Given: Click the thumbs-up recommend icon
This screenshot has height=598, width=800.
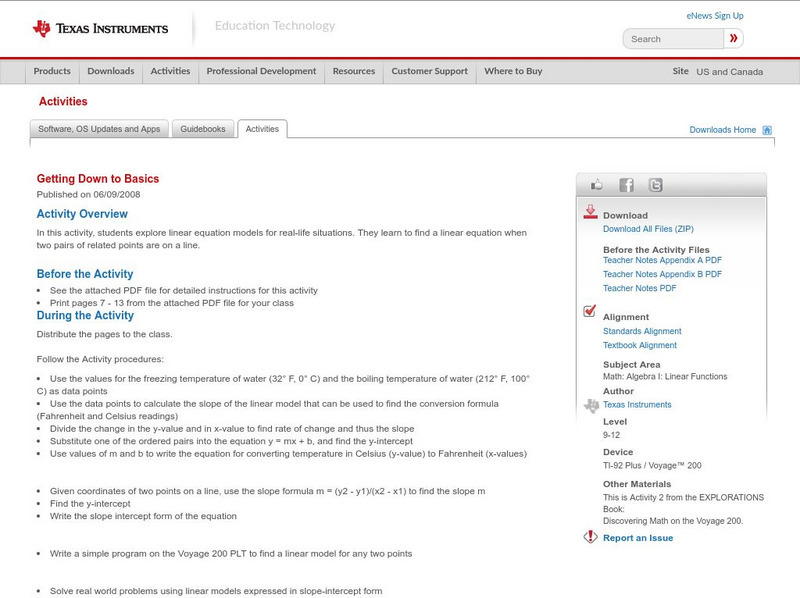Looking at the screenshot, I should 596,184.
